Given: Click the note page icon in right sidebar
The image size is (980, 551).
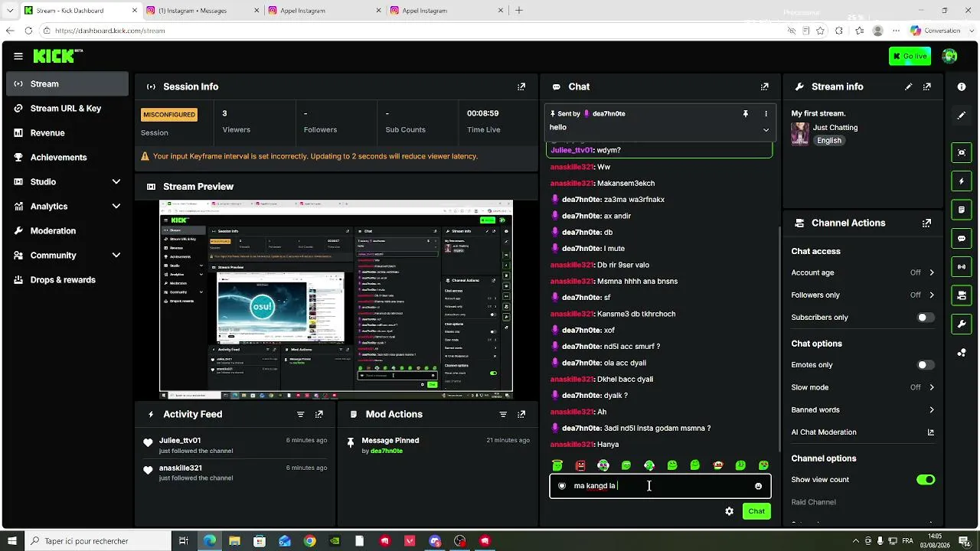Looking at the screenshot, I should point(962,210).
